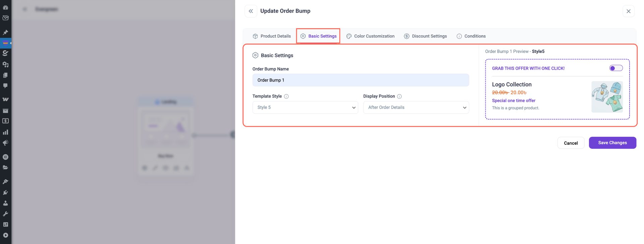Open Comments bubble icon in sidebar

[x=5, y=86]
